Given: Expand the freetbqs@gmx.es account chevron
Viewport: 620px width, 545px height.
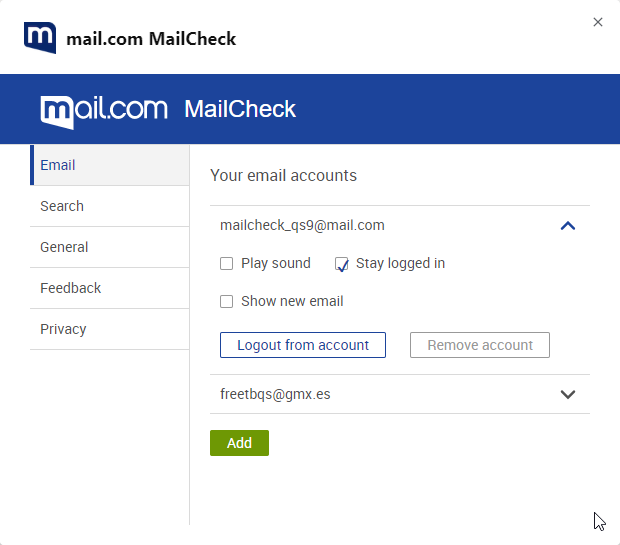Looking at the screenshot, I should (x=568, y=394).
